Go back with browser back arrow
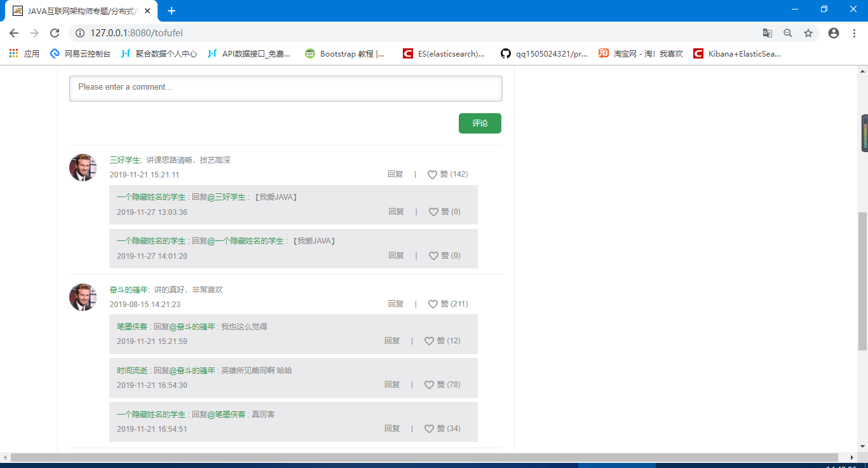Image resolution: width=868 pixels, height=468 pixels. tap(14, 33)
